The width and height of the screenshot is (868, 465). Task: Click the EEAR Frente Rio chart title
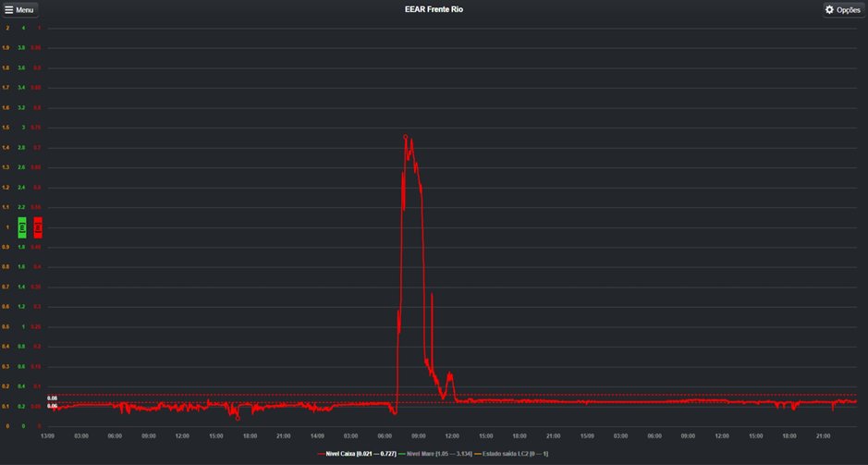[x=434, y=9]
